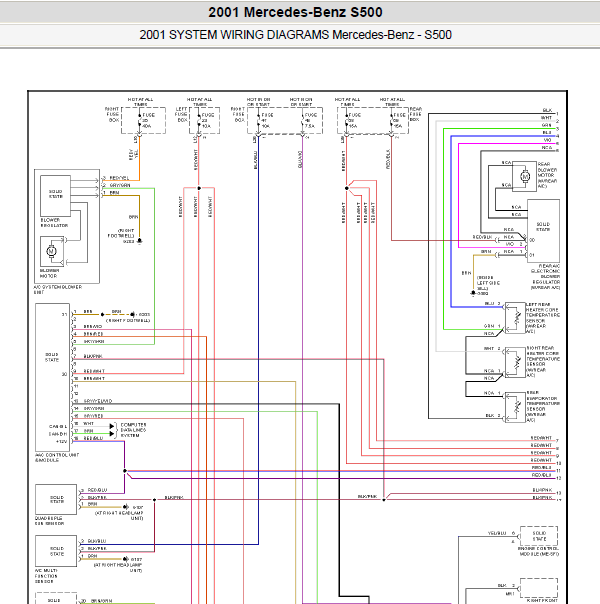600x604 pixels.
Task: Click the 'RIGHT REAR HEATER CORE TEMPERATURE SENSOR' label
Action: 543,361
